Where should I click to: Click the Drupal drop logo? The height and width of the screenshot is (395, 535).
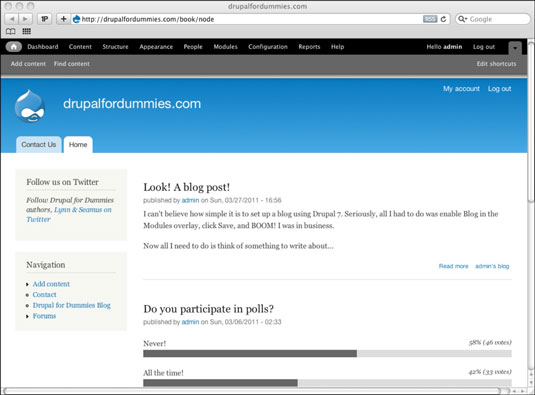pos(30,106)
